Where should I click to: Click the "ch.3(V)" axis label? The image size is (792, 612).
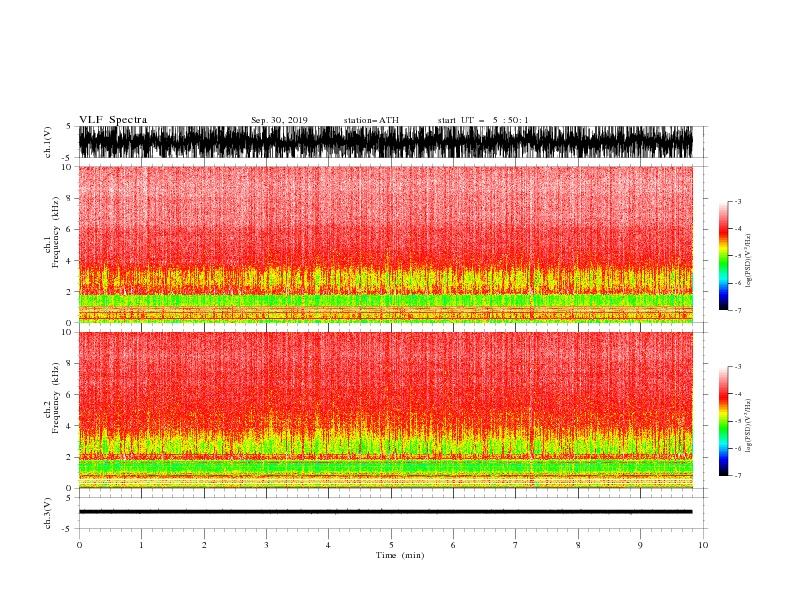point(48,513)
